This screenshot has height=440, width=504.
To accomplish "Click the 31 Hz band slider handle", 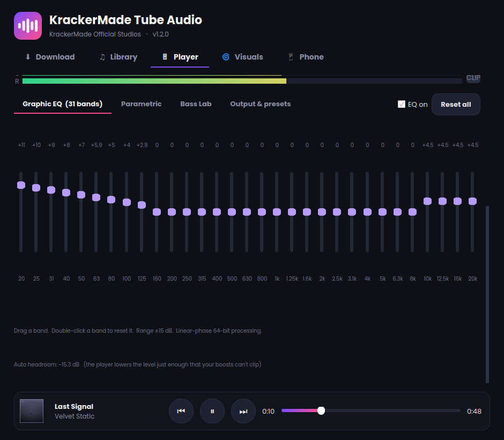I will tap(51, 190).
